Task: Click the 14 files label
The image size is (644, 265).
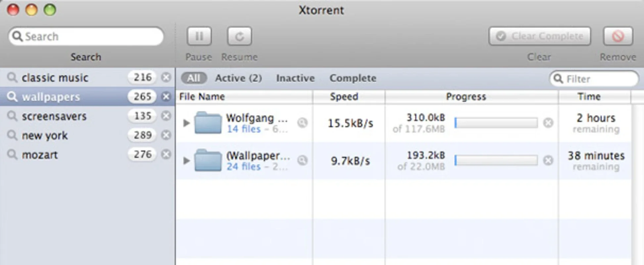Action: tap(244, 129)
